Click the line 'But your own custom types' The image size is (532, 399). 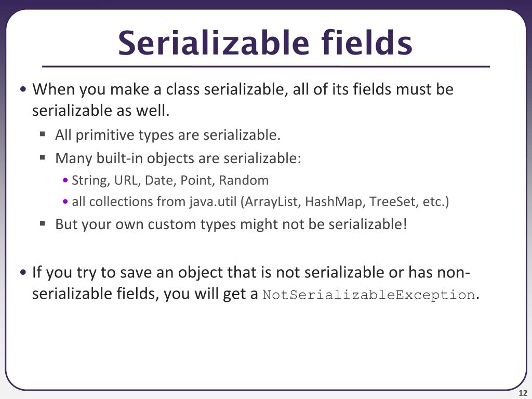click(x=231, y=224)
